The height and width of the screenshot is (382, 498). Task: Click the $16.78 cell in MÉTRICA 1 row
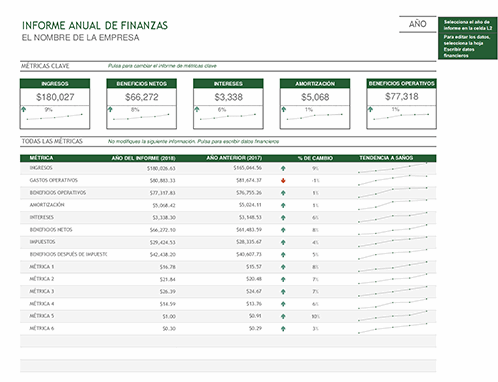(168, 267)
